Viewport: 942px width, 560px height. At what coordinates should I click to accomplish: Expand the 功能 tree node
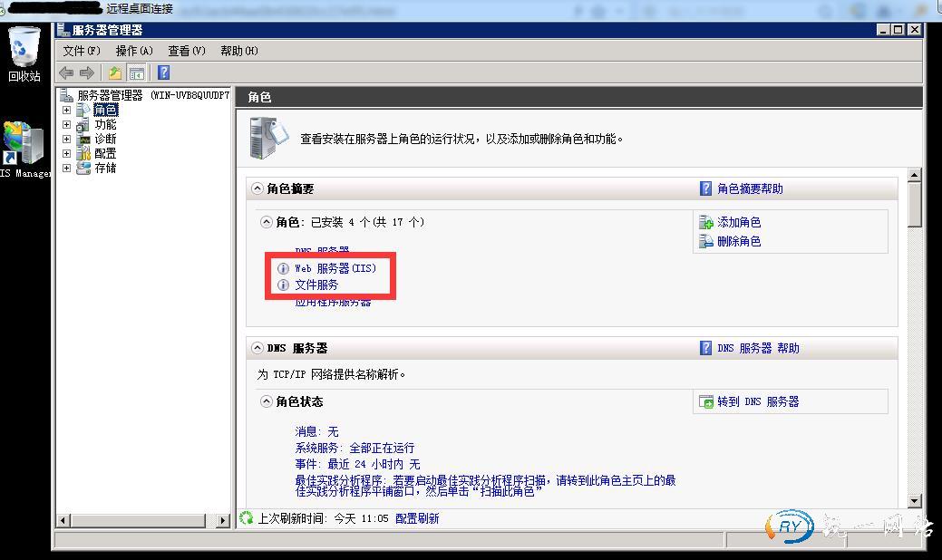[66, 124]
